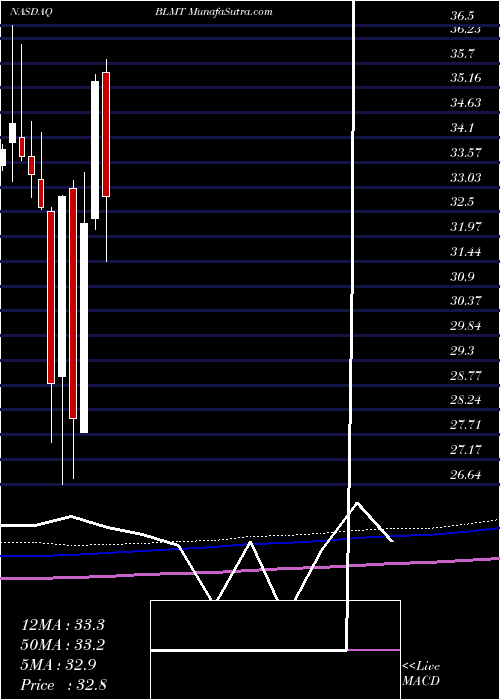Click the 30.37 price axis label
The height and width of the screenshot is (700, 500).
pos(466,301)
